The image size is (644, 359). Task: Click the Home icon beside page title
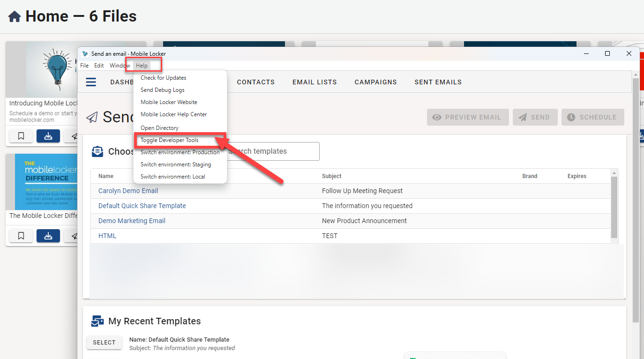15,17
